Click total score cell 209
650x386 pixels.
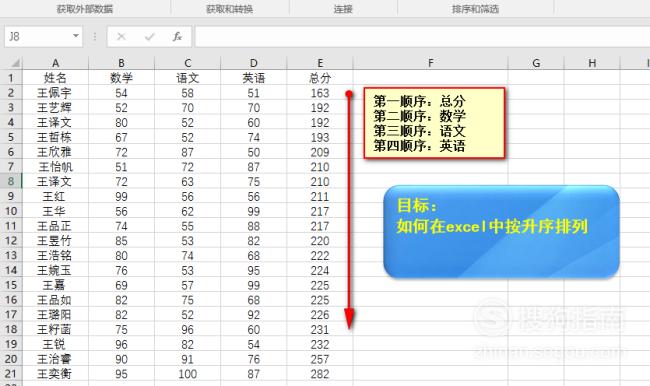[x=320, y=152]
